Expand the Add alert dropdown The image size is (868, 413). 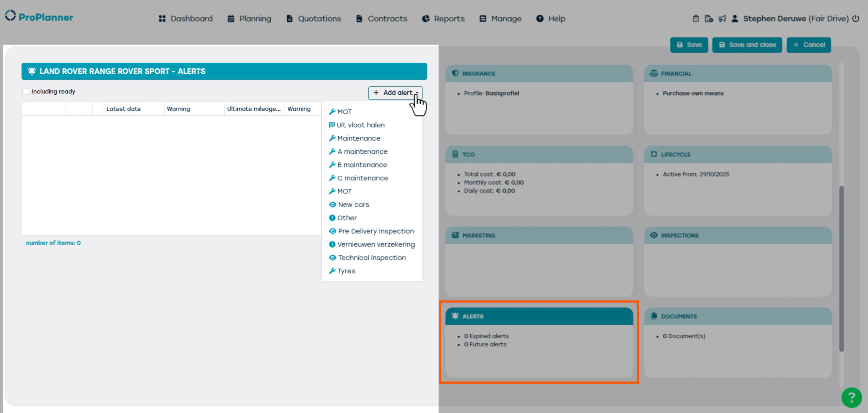pyautogui.click(x=395, y=93)
